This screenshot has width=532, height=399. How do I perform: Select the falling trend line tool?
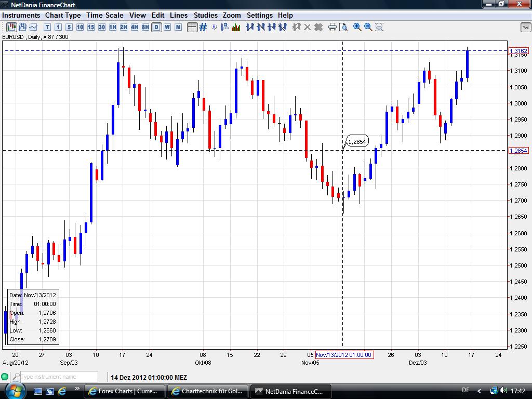pyautogui.click(x=261, y=27)
